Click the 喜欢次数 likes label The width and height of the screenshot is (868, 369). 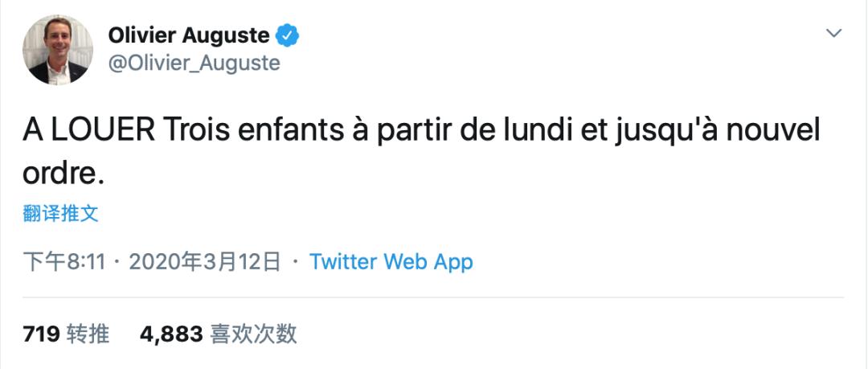(253, 334)
